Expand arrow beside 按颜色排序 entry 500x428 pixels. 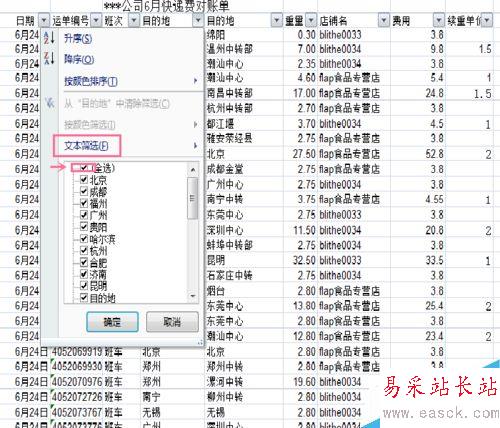(x=195, y=81)
